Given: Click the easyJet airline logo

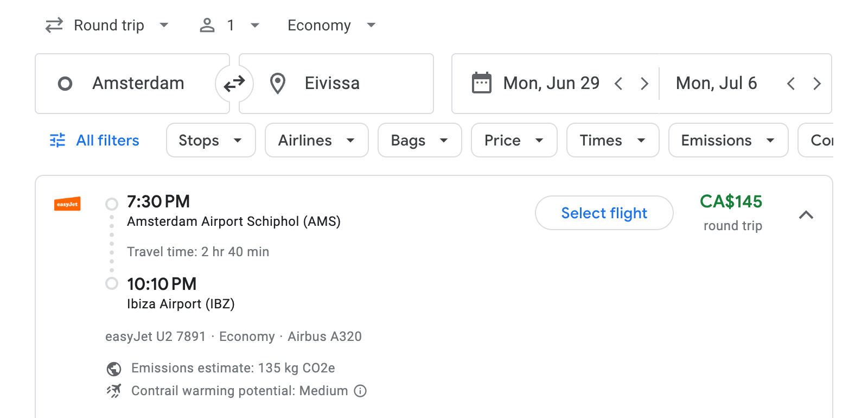Looking at the screenshot, I should pyautogui.click(x=67, y=205).
